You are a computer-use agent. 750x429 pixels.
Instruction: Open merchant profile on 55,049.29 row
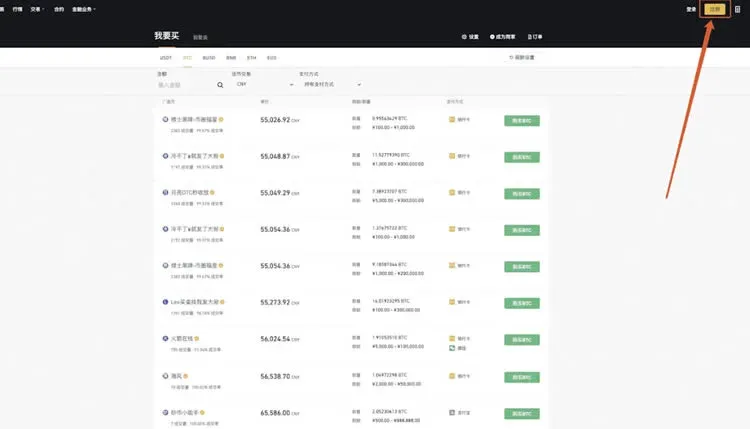tap(189, 192)
